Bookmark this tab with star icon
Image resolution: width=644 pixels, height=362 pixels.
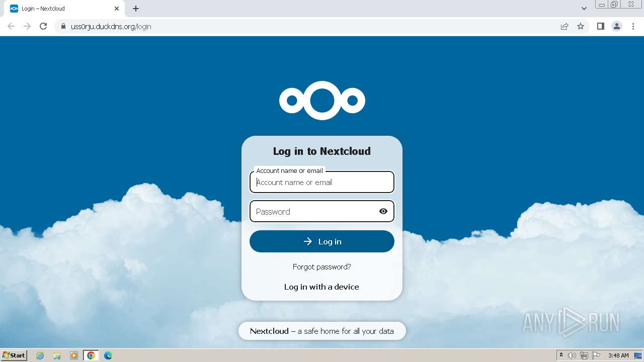click(581, 26)
